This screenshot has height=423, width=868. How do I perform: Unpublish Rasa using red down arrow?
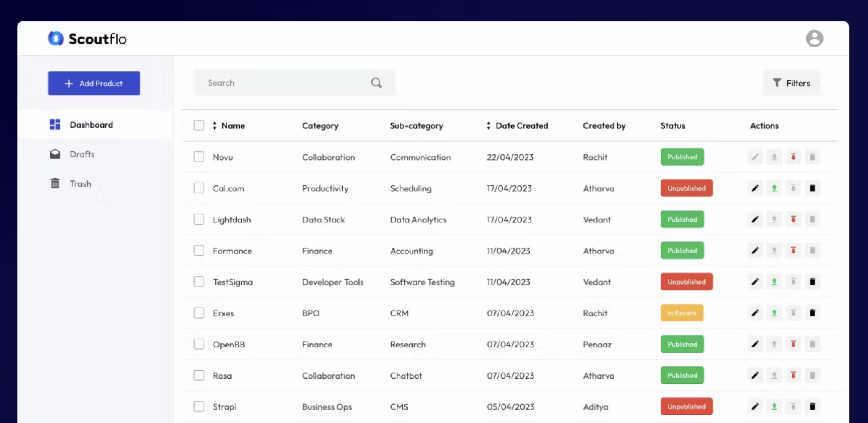coord(793,375)
